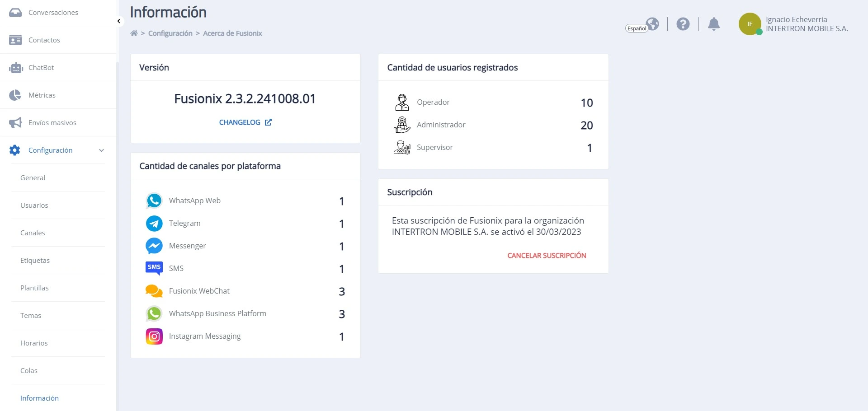Click CANCELAR SUSCRIPCIÓN button
This screenshot has width=868, height=411.
click(547, 256)
